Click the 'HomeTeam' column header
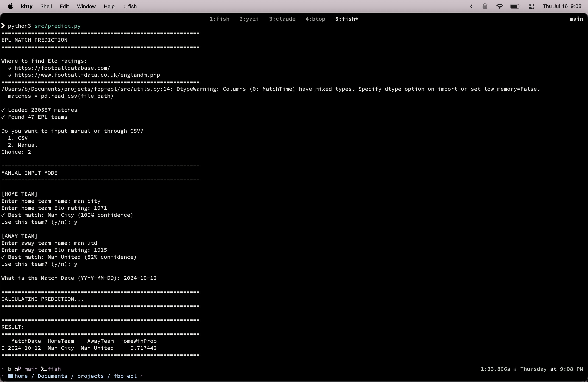The width and height of the screenshot is (588, 382). click(x=61, y=341)
